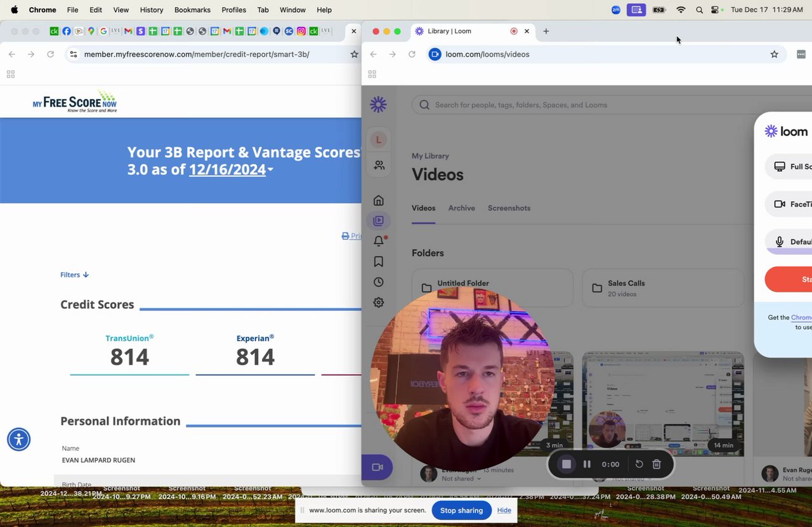
Task: Select the Videos tab in Loom library
Action: [423, 208]
